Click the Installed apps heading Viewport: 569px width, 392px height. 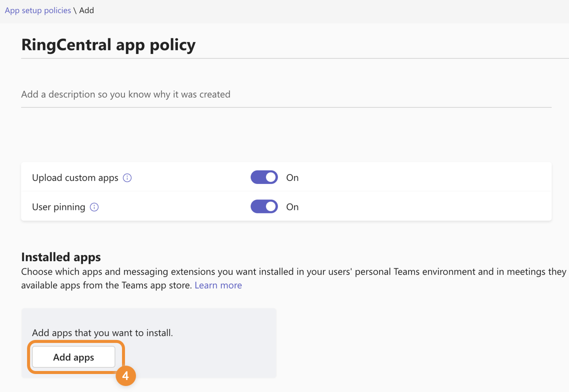(61, 257)
